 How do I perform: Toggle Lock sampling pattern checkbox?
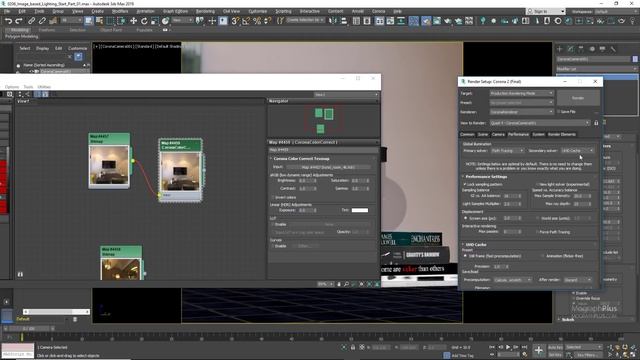pyautogui.click(x=465, y=184)
